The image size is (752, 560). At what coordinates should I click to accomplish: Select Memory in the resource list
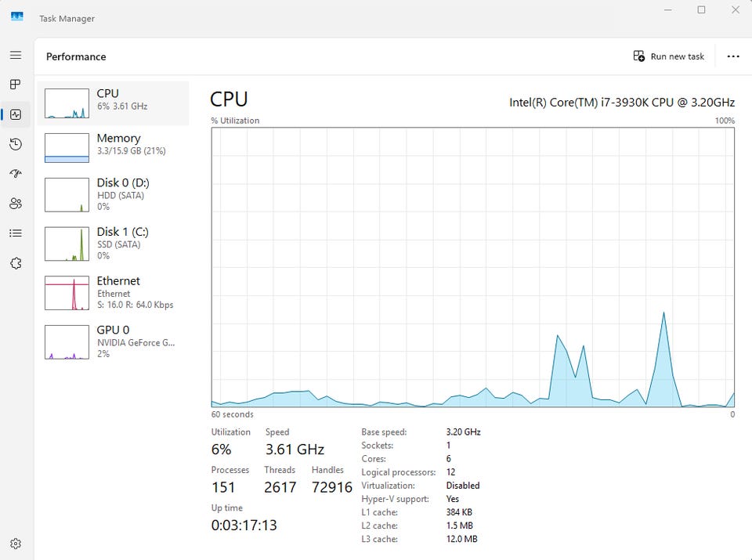pyautogui.click(x=113, y=148)
